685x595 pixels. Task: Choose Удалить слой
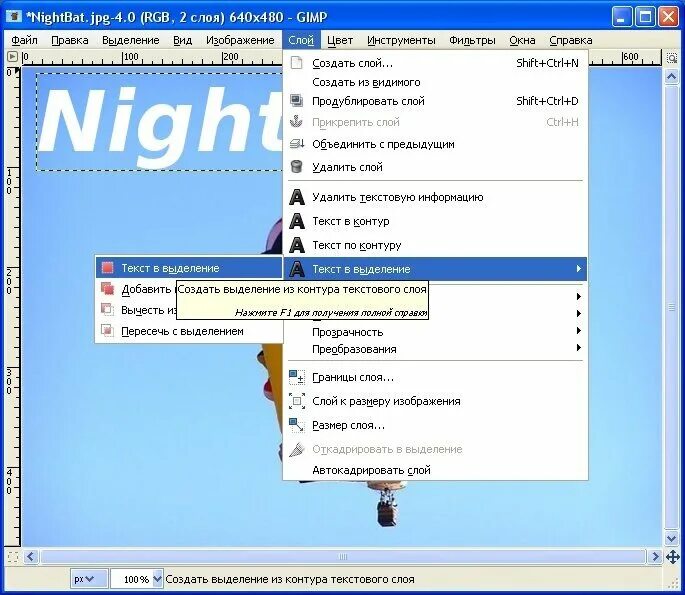coord(436,166)
